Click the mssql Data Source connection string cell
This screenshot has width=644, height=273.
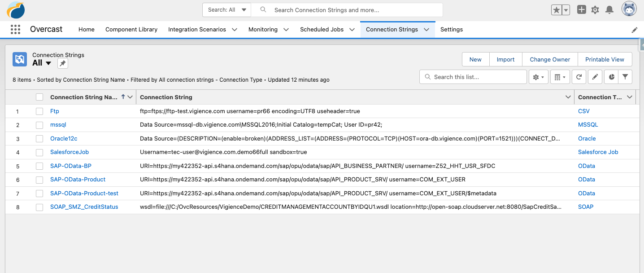point(261,125)
